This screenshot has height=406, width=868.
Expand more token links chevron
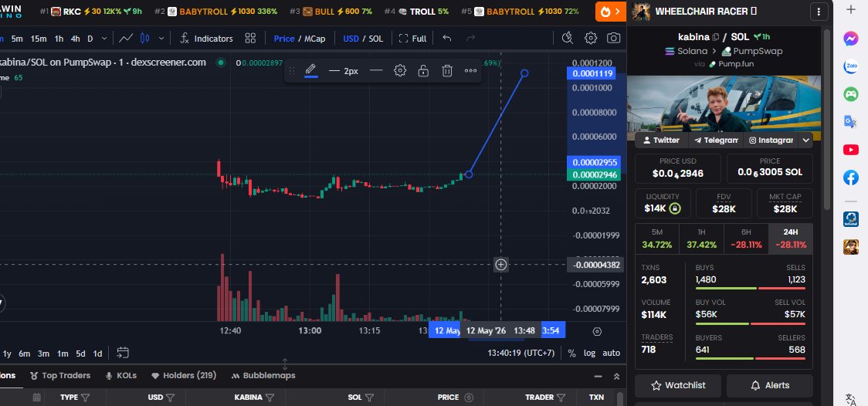[806, 140]
